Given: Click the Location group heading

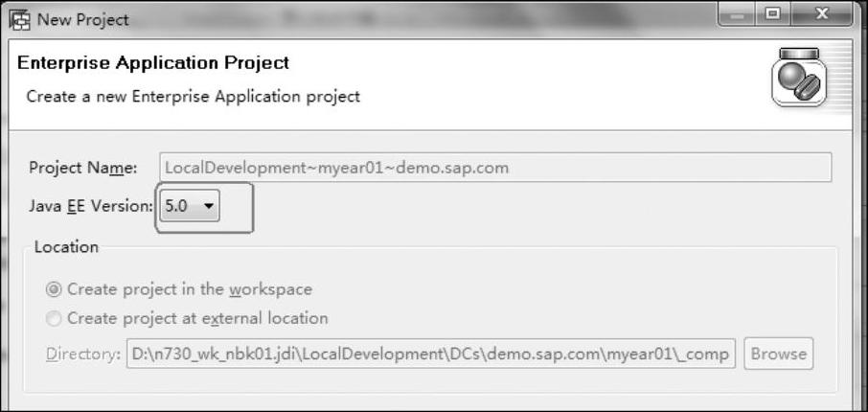Looking at the screenshot, I should (x=66, y=246).
